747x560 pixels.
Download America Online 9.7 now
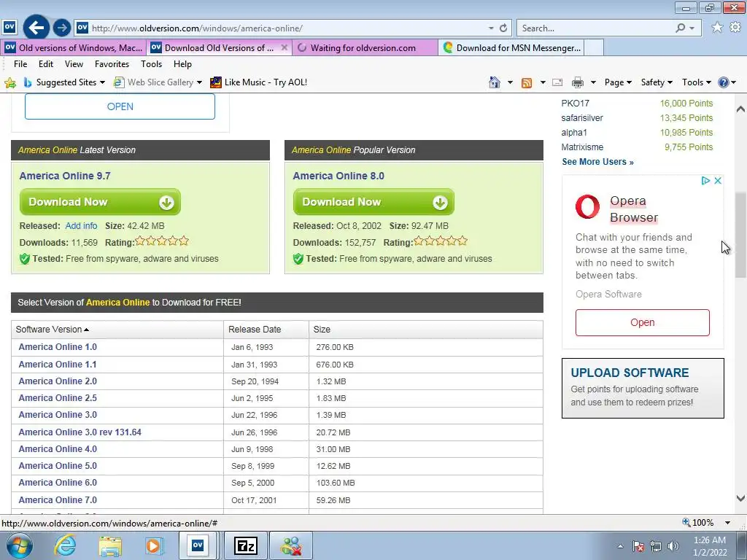100,202
